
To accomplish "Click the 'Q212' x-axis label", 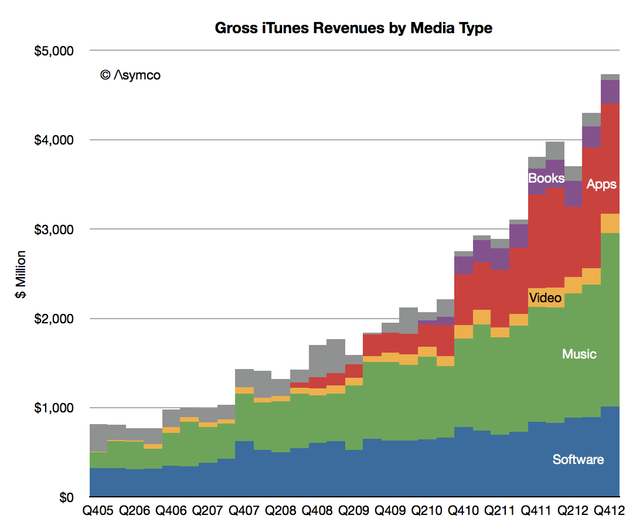I will [573, 510].
